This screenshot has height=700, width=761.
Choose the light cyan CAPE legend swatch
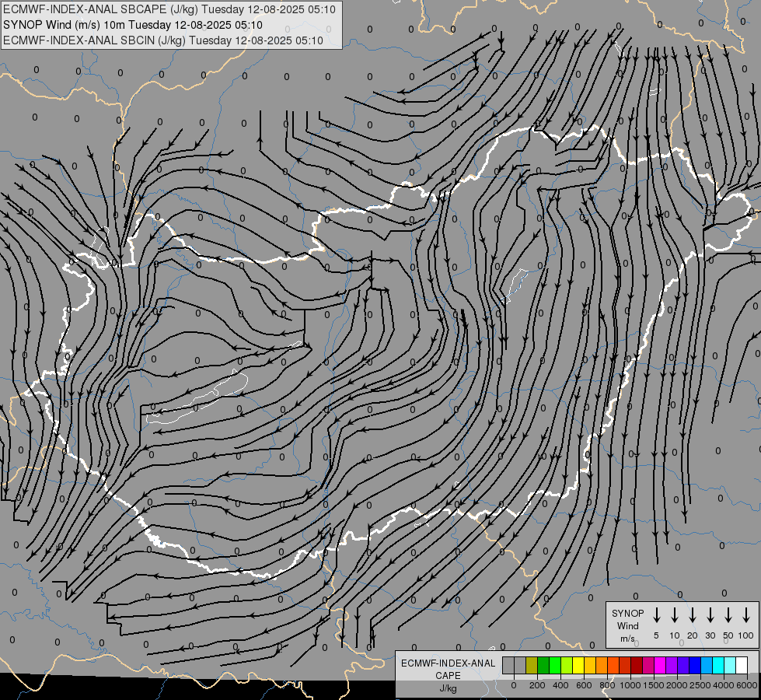[x=729, y=665]
